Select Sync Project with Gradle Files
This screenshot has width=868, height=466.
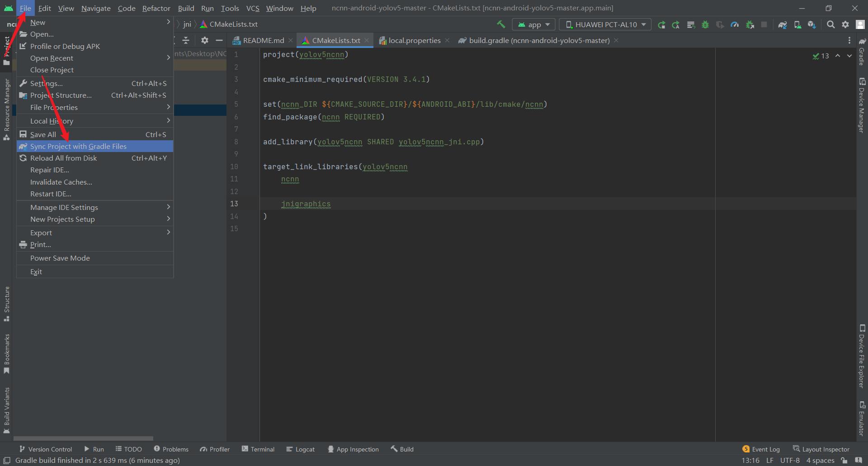pyautogui.click(x=78, y=146)
